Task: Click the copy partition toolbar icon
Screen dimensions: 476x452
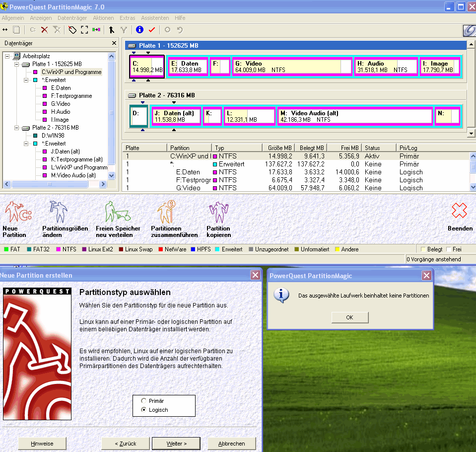Action: pyautogui.click(x=16, y=30)
